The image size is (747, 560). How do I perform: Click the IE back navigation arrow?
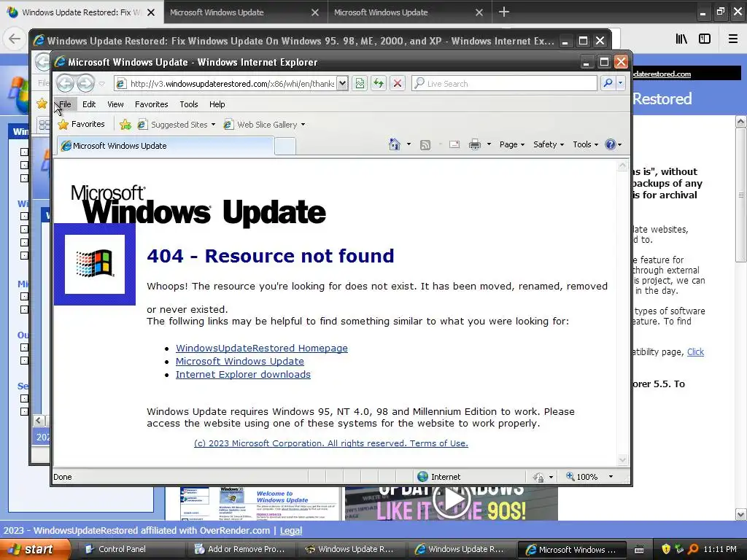[x=65, y=83]
